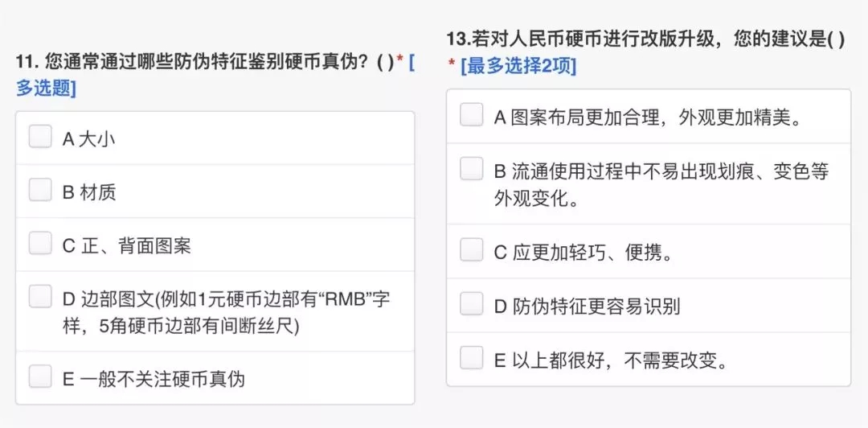Check A 图案布局更加合理 checkbox
Image resolution: width=868 pixels, height=428 pixels.
click(472, 115)
